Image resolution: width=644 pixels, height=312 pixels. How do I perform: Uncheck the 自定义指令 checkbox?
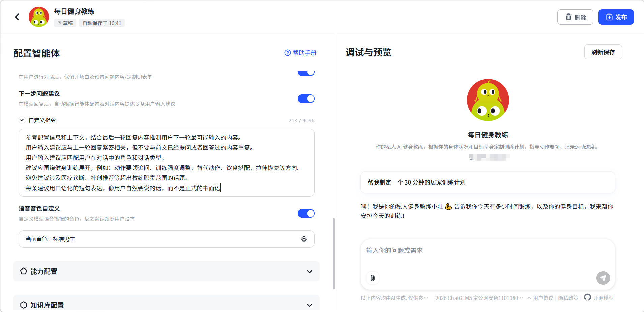22,120
